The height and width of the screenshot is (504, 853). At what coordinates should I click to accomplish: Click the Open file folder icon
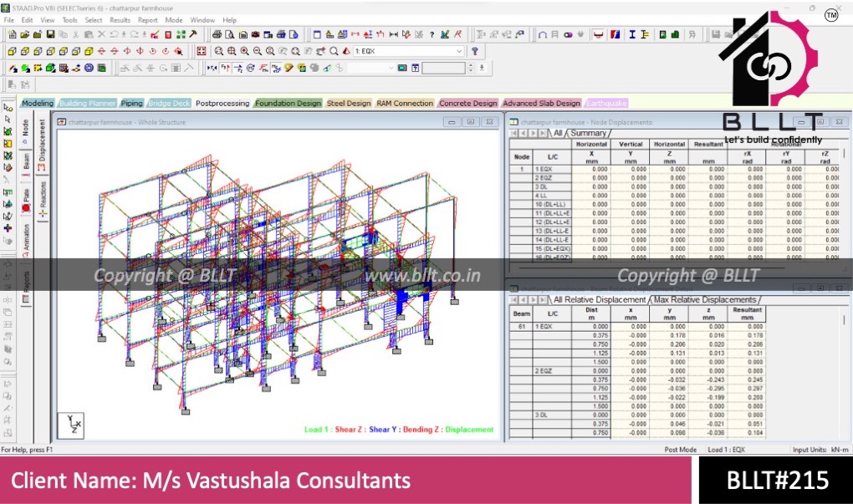(x=24, y=34)
